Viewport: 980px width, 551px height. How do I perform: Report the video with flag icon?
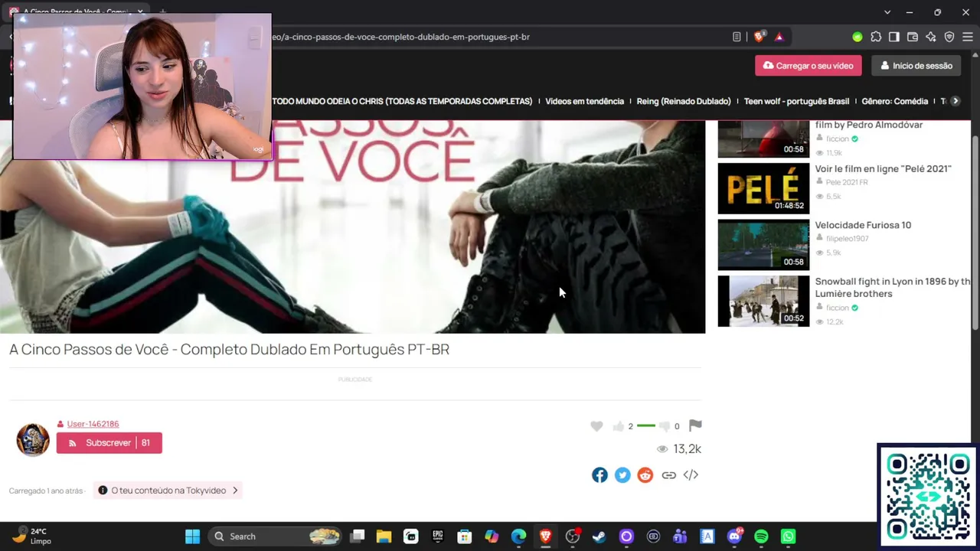pyautogui.click(x=695, y=425)
